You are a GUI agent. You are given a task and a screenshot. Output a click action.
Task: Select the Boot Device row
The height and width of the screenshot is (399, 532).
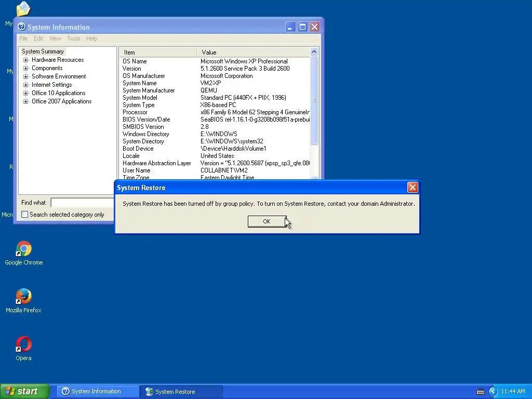(x=215, y=149)
